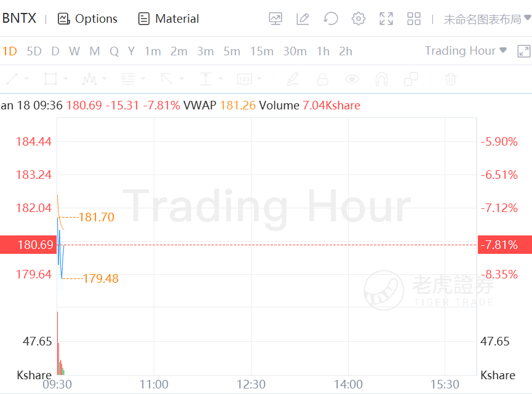
Task: Switch to the 5D timeframe tab
Action: (34, 51)
